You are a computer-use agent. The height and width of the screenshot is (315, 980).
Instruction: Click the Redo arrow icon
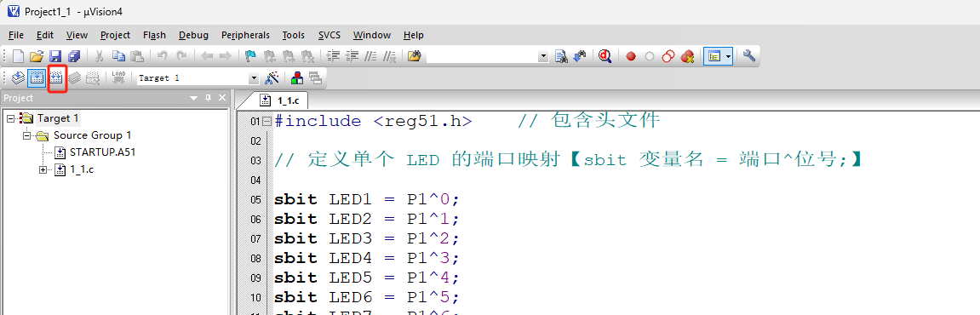coord(181,56)
